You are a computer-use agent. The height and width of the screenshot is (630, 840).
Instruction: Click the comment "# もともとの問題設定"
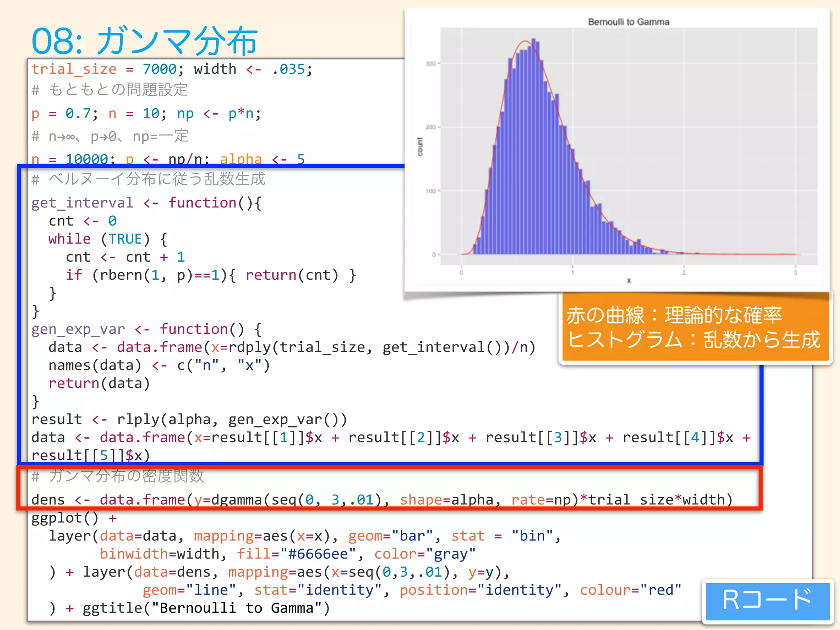pyautogui.click(x=110, y=89)
